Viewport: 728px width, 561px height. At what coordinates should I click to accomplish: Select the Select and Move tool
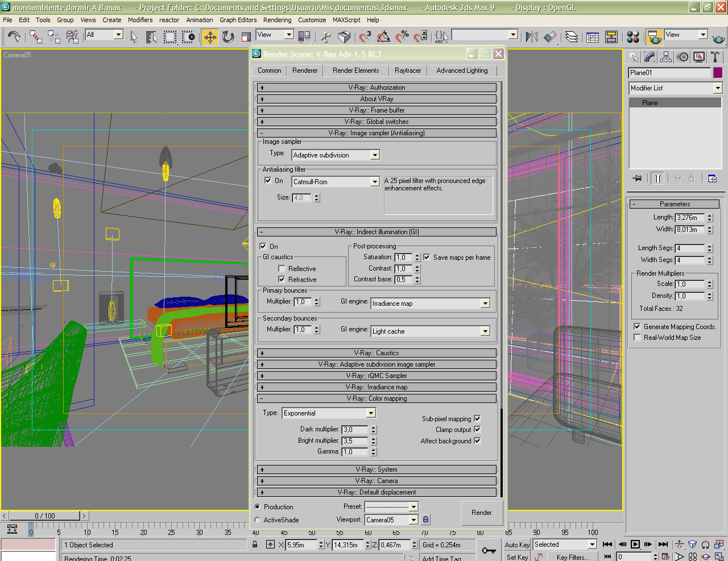click(210, 38)
